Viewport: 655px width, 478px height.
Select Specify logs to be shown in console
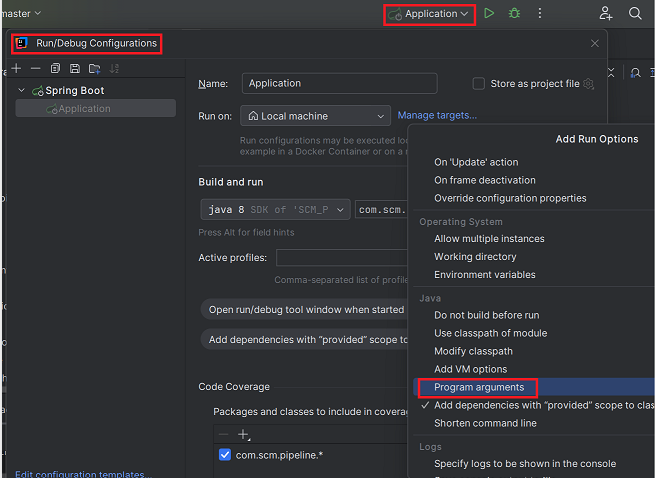(x=525, y=464)
